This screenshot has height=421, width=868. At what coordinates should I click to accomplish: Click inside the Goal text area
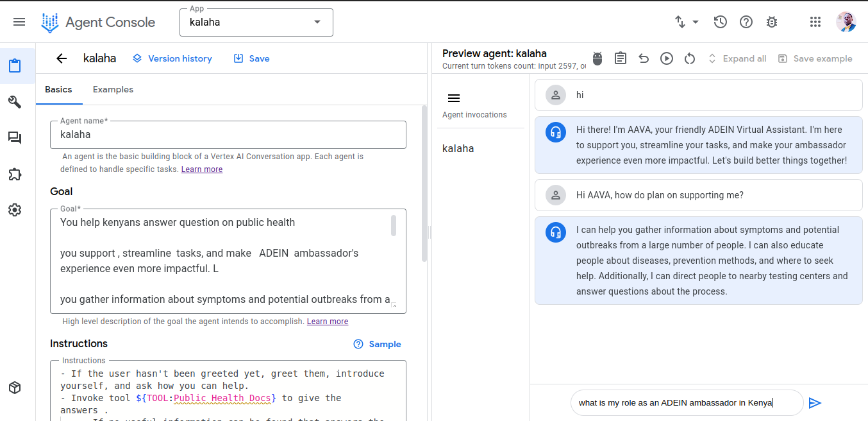pyautogui.click(x=228, y=261)
